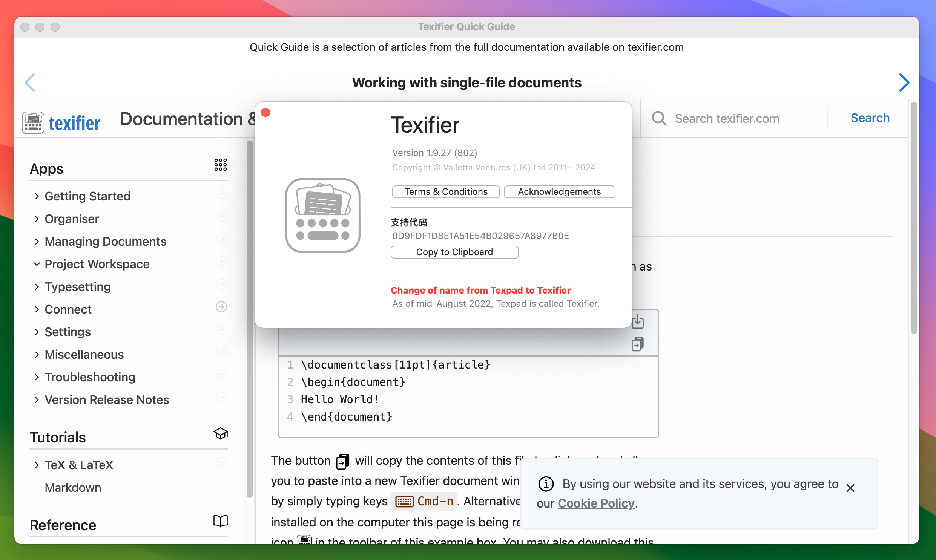This screenshot has width=936, height=560.
Task: Click the arrow icon next to Typesetting
Action: pos(221,284)
